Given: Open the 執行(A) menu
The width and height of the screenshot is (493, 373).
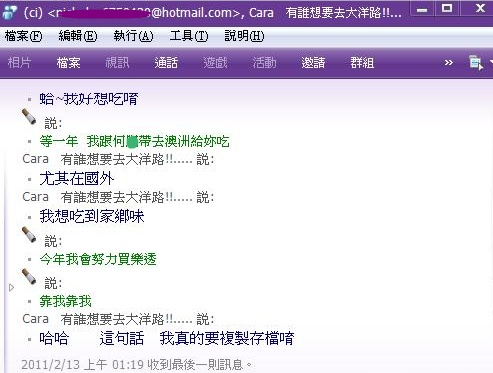Looking at the screenshot, I should (133, 36).
